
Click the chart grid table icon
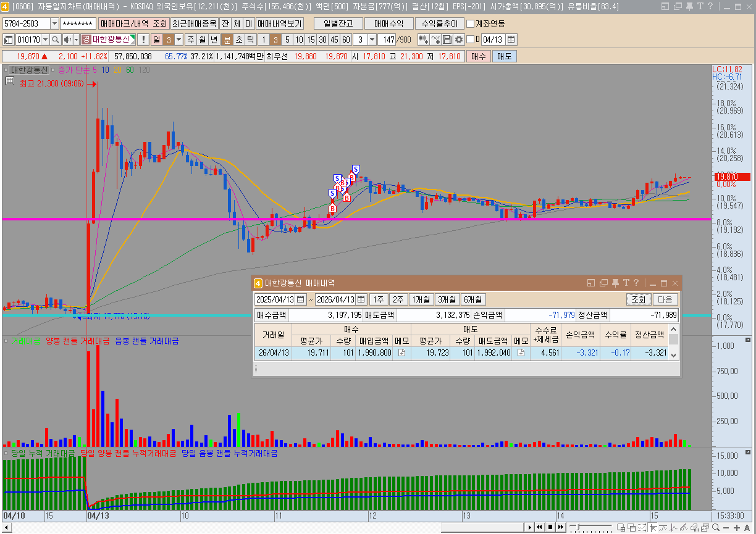point(10,80)
